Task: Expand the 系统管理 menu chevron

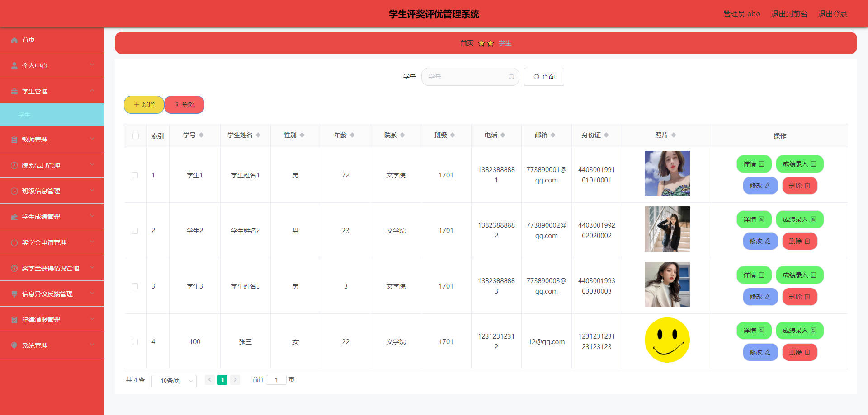Action: coord(92,345)
